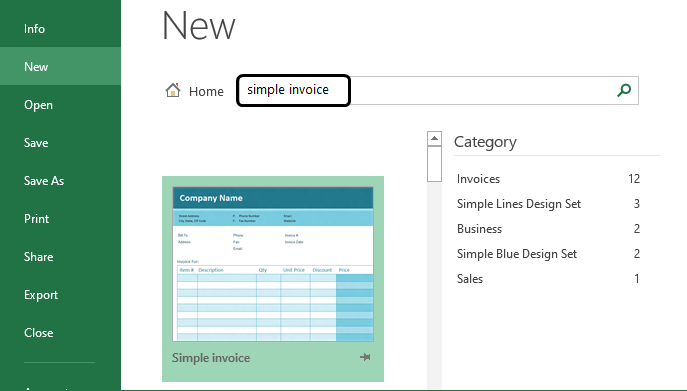Go to the Open page

tap(39, 105)
